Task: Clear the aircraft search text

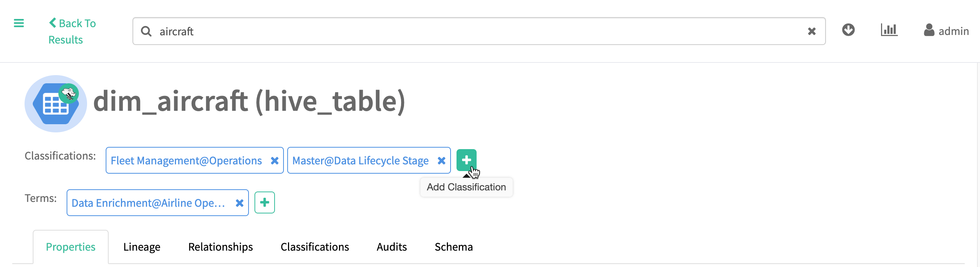Action: 811,31
